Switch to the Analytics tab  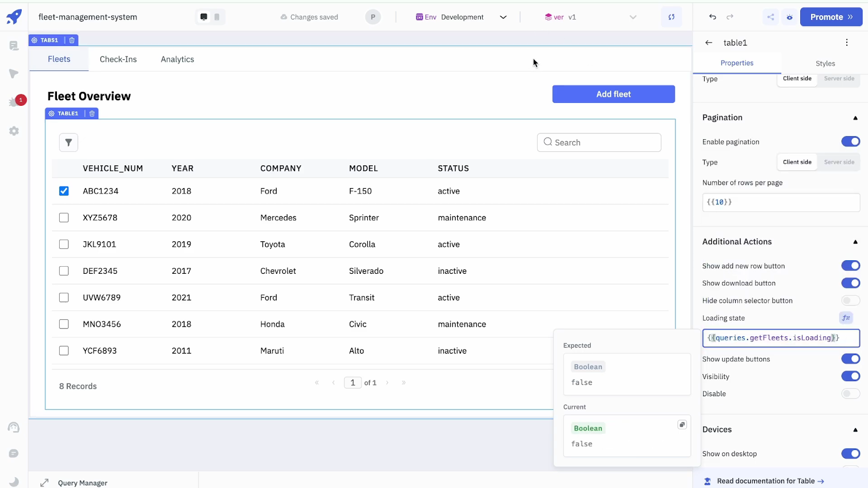click(x=177, y=59)
